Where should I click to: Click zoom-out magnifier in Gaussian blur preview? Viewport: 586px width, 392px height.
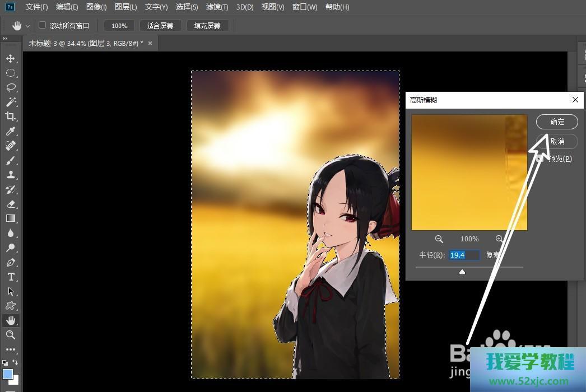(439, 239)
